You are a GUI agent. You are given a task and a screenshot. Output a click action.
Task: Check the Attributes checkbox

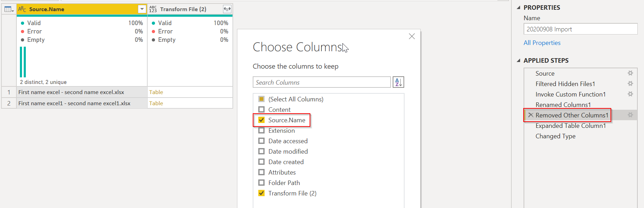pos(261,172)
